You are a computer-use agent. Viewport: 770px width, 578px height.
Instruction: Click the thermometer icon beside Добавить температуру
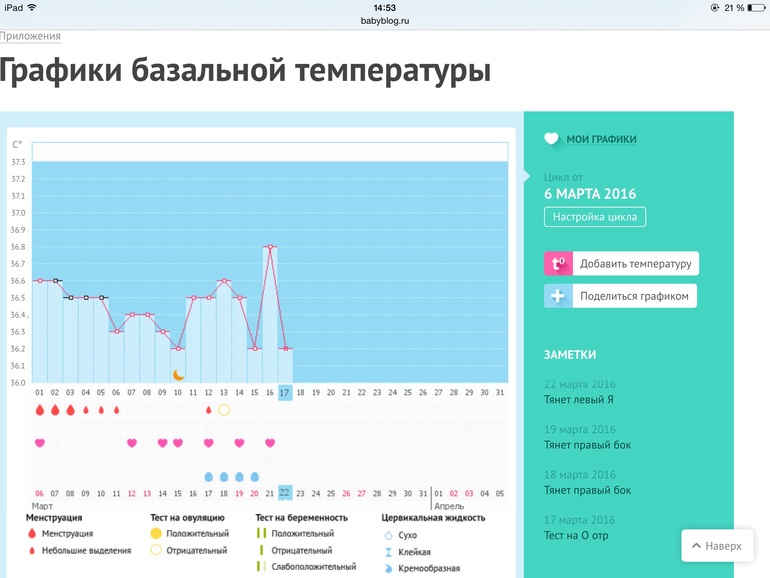pyautogui.click(x=558, y=264)
